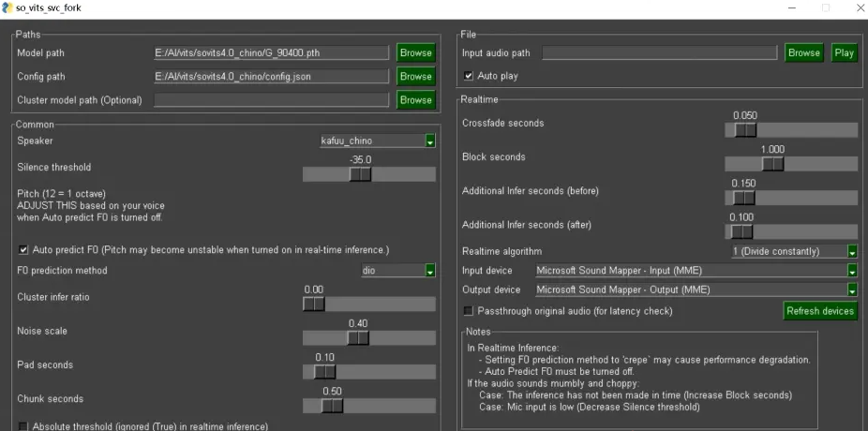Open the Output device dropdown
Screen dimensions: 868x431
696,290
